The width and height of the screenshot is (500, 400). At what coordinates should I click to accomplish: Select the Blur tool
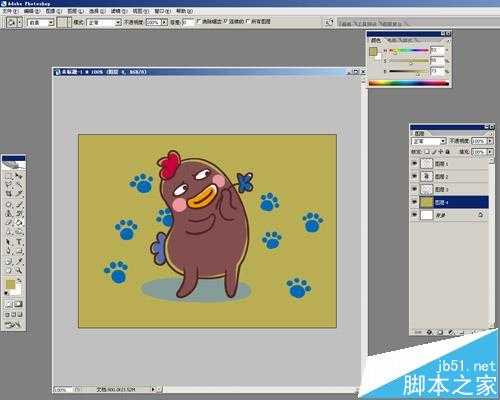[x=9, y=232]
